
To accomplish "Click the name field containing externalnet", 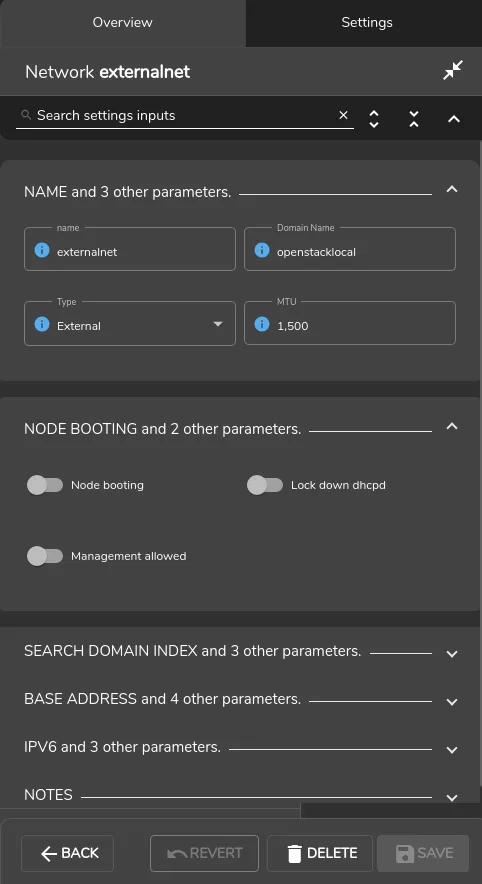I will [x=130, y=249].
